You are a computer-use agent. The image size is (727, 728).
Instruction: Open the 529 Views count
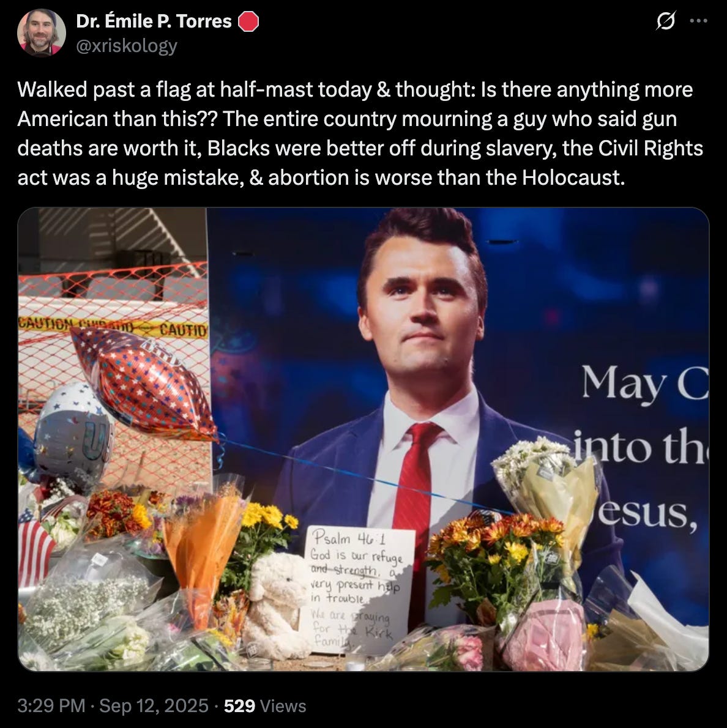pos(265,706)
